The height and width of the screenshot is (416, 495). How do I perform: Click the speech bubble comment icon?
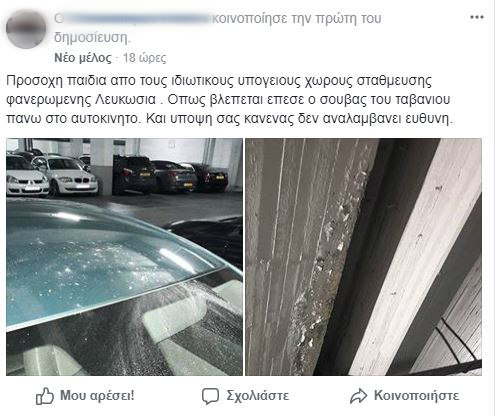pos(210,396)
